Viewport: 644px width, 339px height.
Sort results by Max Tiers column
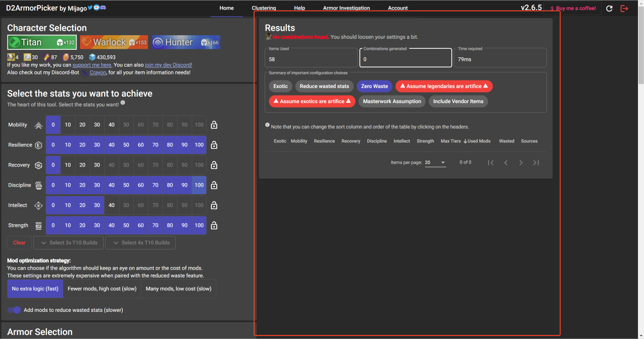coord(450,141)
